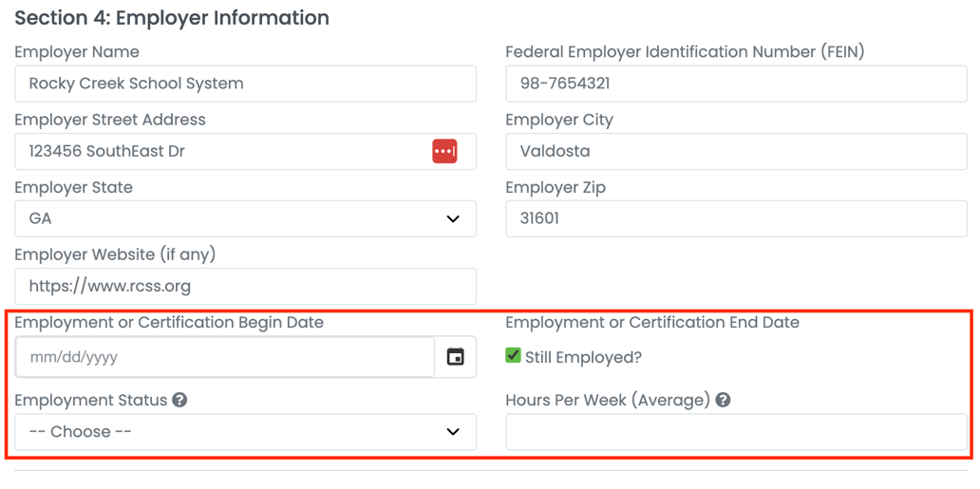
Task: Click the Employer Zip field
Action: click(735, 218)
